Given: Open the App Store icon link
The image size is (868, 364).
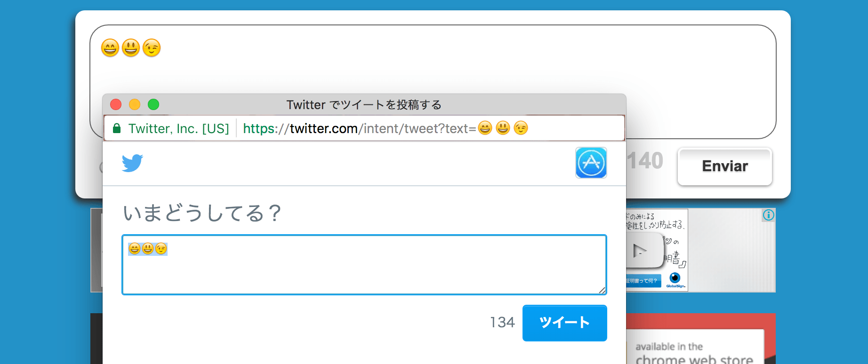Looking at the screenshot, I should click(x=591, y=163).
